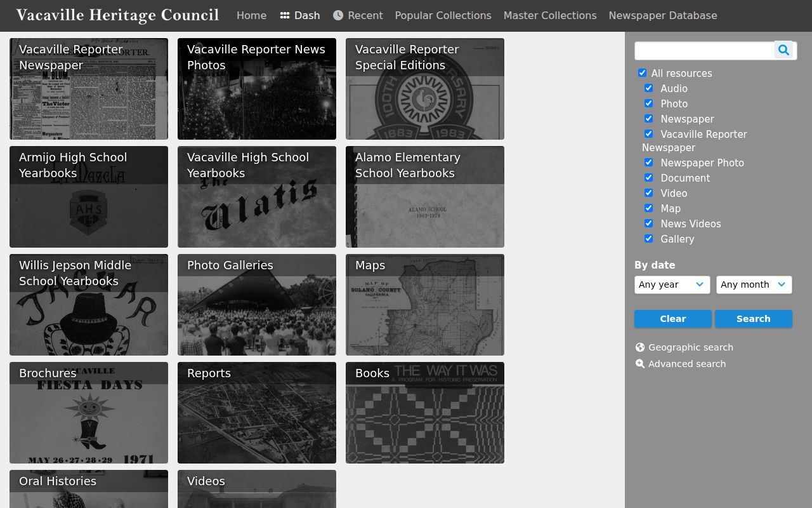Open Popular Collections in the navbar

(443, 15)
